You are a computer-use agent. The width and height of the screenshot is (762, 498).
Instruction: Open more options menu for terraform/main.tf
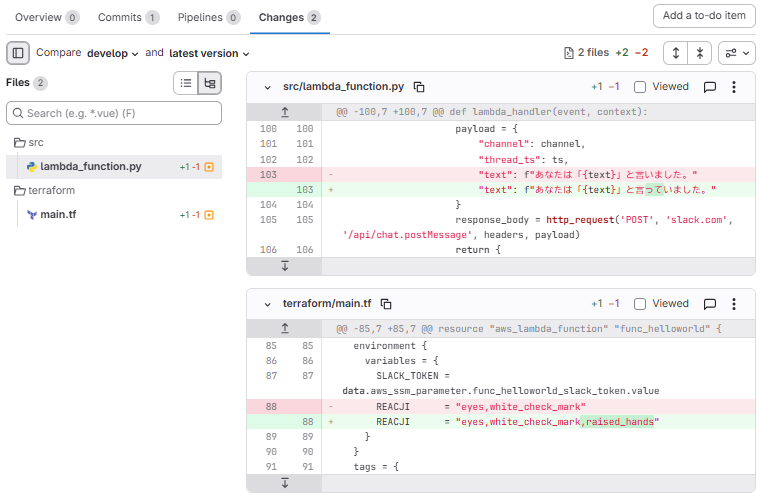point(735,304)
